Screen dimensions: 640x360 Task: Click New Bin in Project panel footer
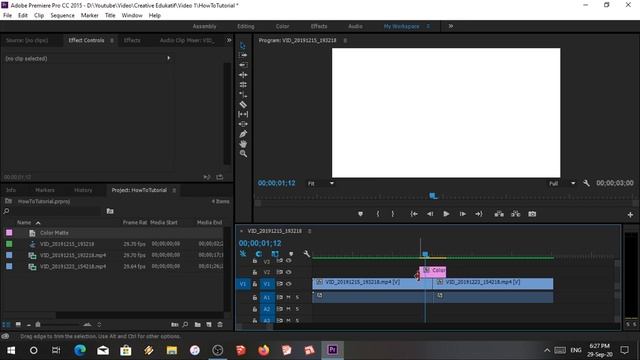pos(198,324)
